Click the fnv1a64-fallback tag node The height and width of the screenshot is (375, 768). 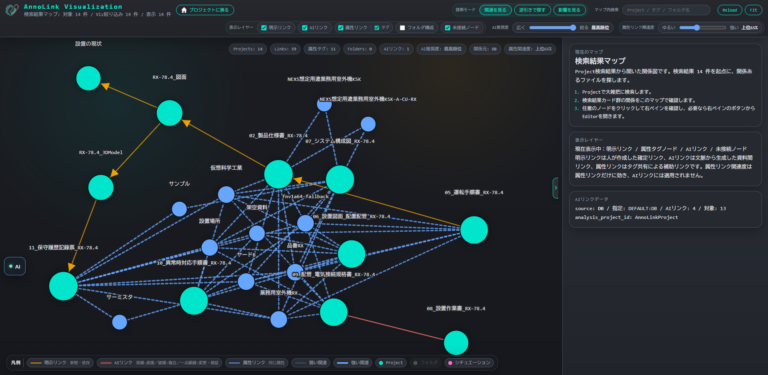pyautogui.click(x=305, y=223)
